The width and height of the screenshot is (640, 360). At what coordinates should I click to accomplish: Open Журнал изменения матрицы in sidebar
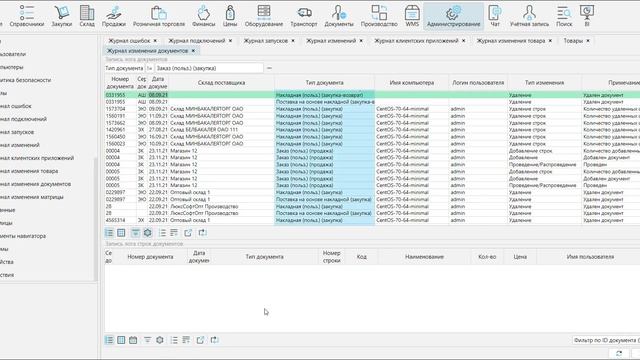[x=31, y=197]
